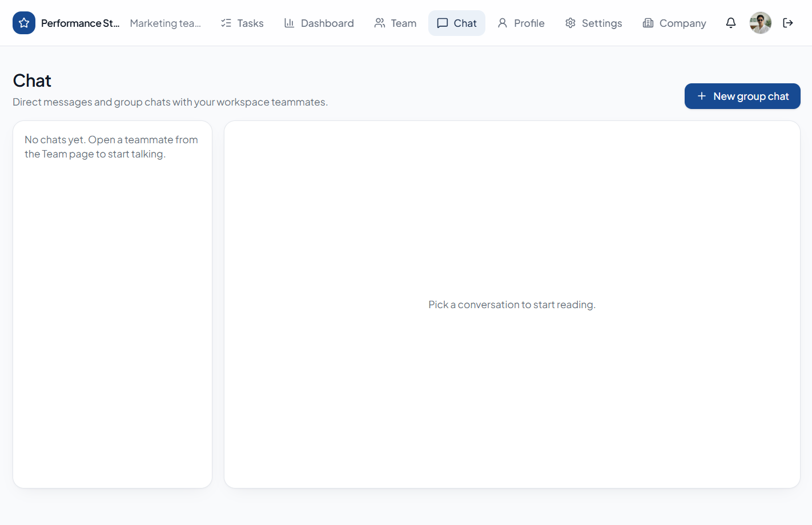Click the 'Direct messages and group chats' subtitle
This screenshot has height=525, width=812.
pyautogui.click(x=170, y=102)
